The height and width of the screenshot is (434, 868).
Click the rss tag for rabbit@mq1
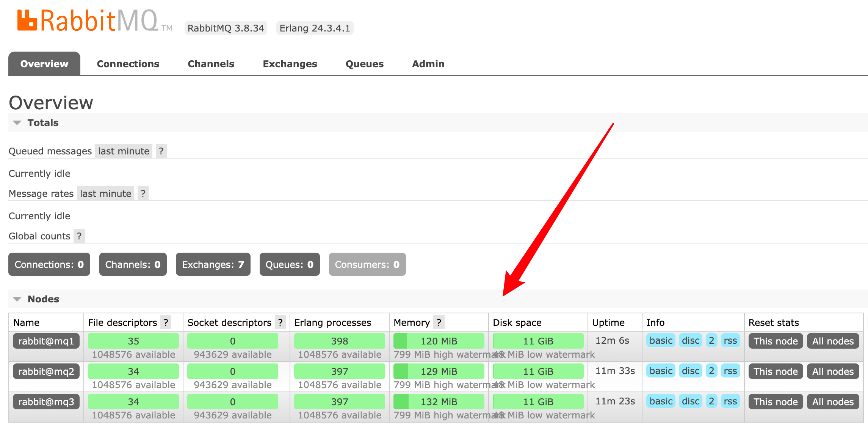tap(730, 341)
